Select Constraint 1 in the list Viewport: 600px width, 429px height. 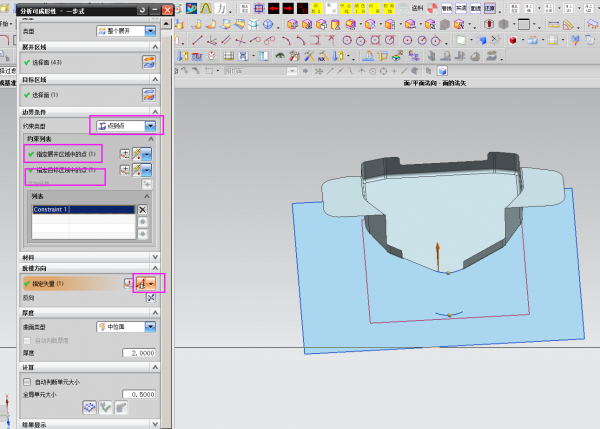tap(83, 209)
